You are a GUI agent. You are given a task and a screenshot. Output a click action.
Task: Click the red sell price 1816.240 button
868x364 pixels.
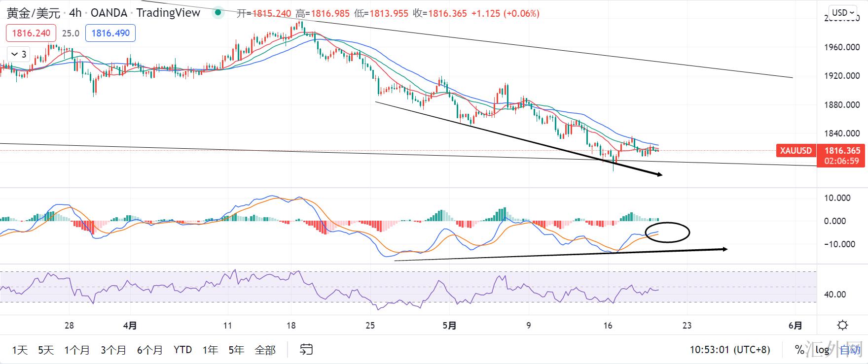click(31, 33)
